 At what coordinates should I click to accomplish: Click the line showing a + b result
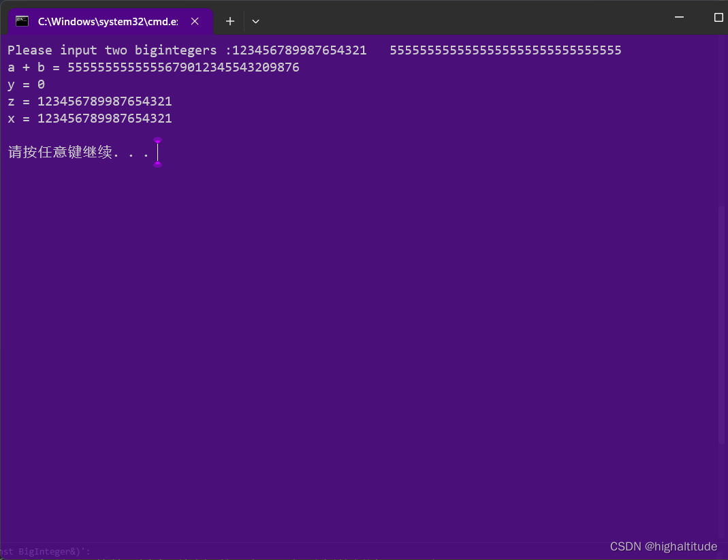pos(153,67)
